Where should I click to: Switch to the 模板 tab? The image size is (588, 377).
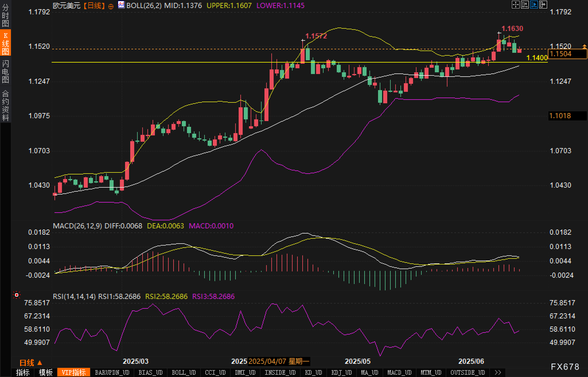coord(46,372)
